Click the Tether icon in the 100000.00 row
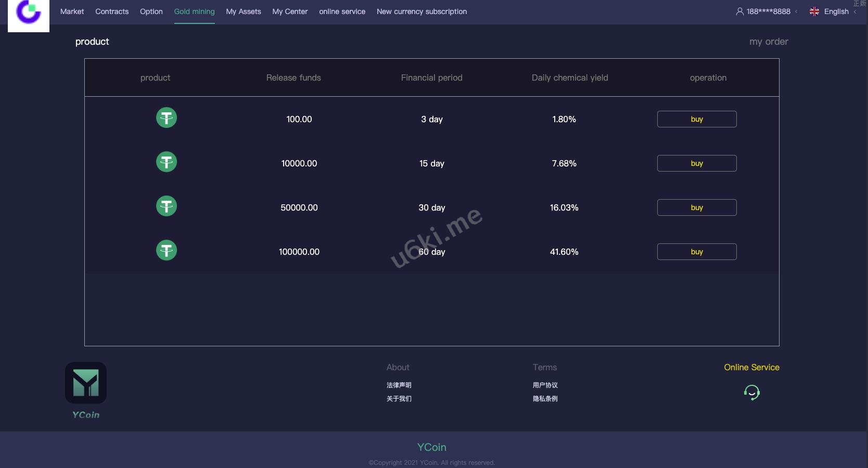The height and width of the screenshot is (468, 868). [167, 251]
